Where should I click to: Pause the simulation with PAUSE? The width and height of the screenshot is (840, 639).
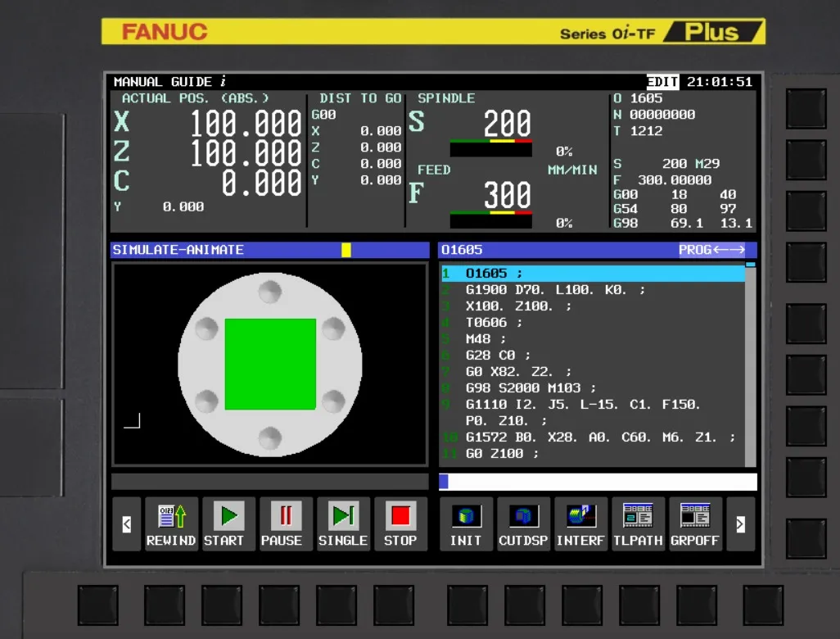pos(286,523)
